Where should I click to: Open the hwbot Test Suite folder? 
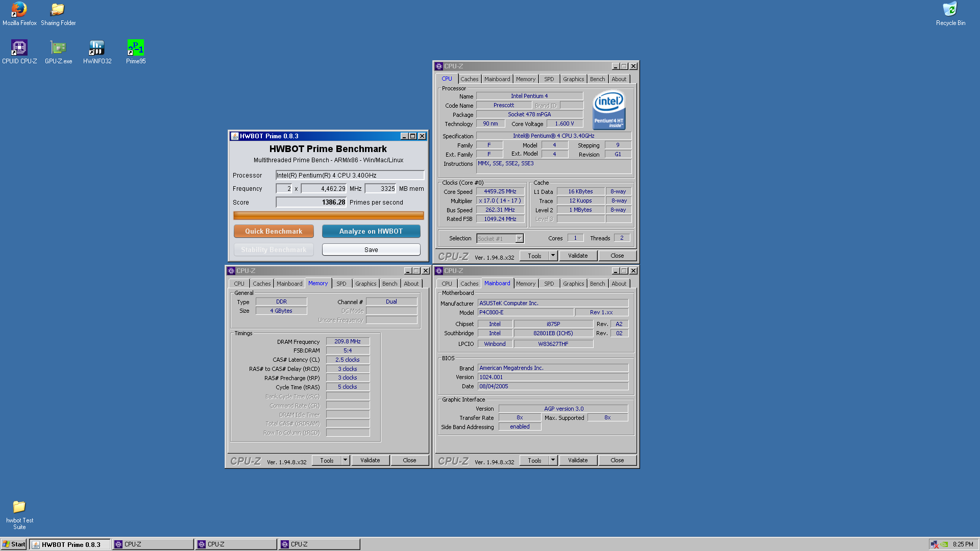tap(19, 514)
